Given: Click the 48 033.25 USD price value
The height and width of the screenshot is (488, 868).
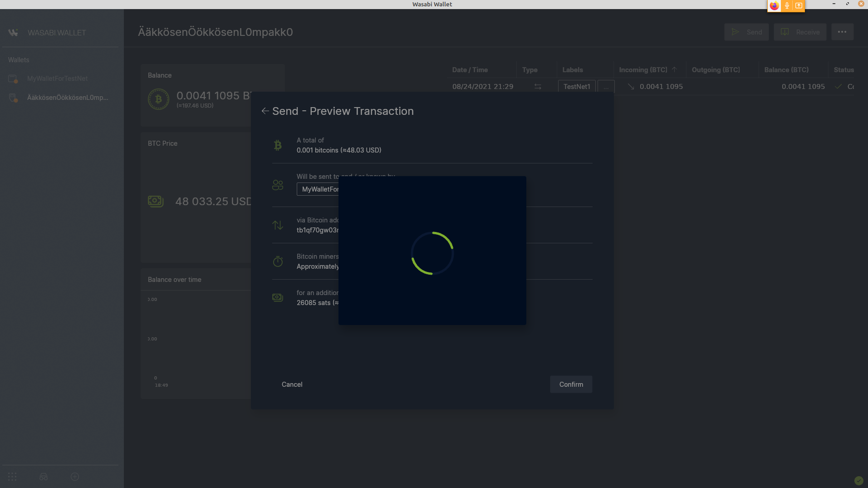Looking at the screenshot, I should click(x=213, y=202).
